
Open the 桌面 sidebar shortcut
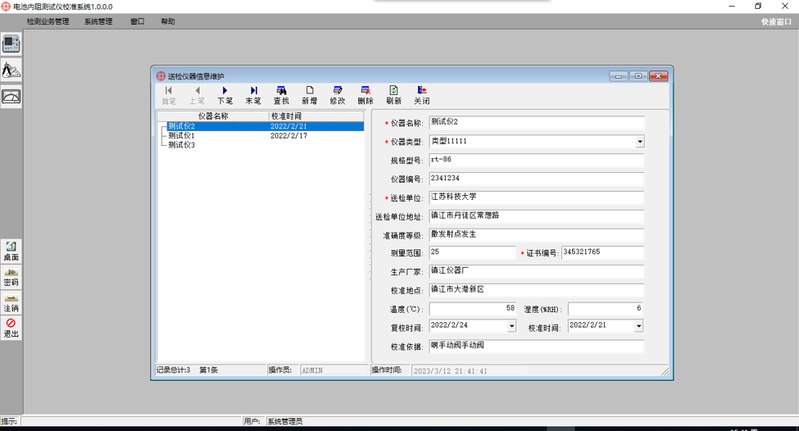point(11,251)
